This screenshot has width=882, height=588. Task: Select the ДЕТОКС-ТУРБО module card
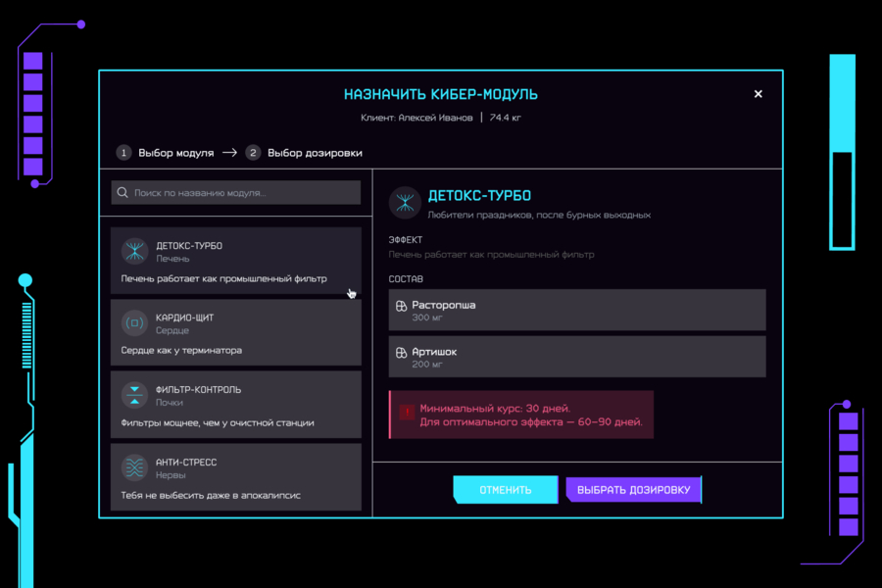tap(235, 261)
